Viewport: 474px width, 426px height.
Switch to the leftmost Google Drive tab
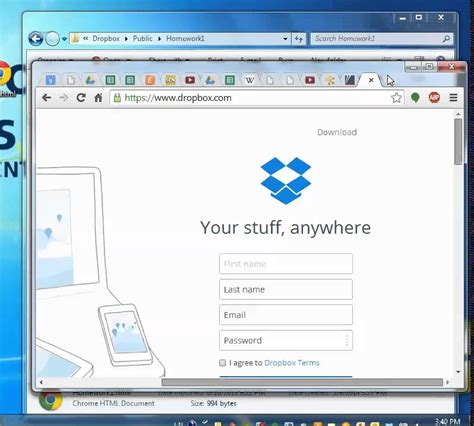click(x=90, y=80)
